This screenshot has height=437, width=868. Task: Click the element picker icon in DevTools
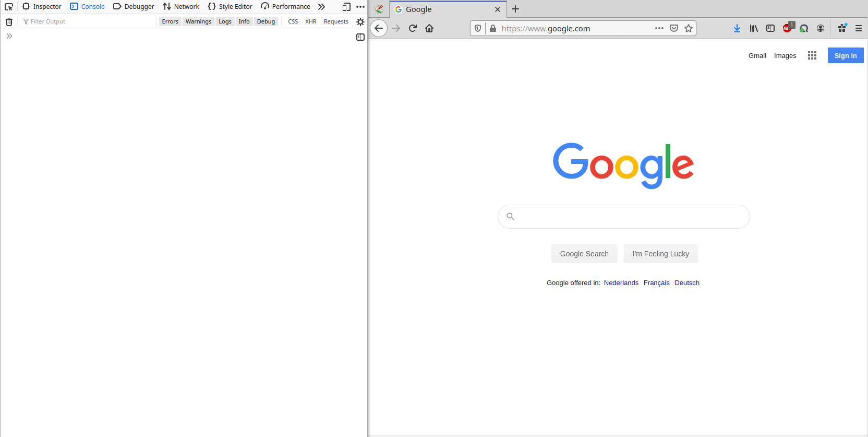point(9,7)
